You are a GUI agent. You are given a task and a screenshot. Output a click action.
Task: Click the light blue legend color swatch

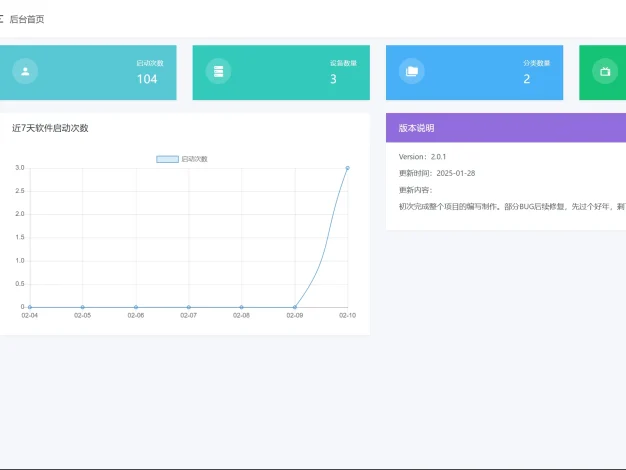pyautogui.click(x=168, y=159)
